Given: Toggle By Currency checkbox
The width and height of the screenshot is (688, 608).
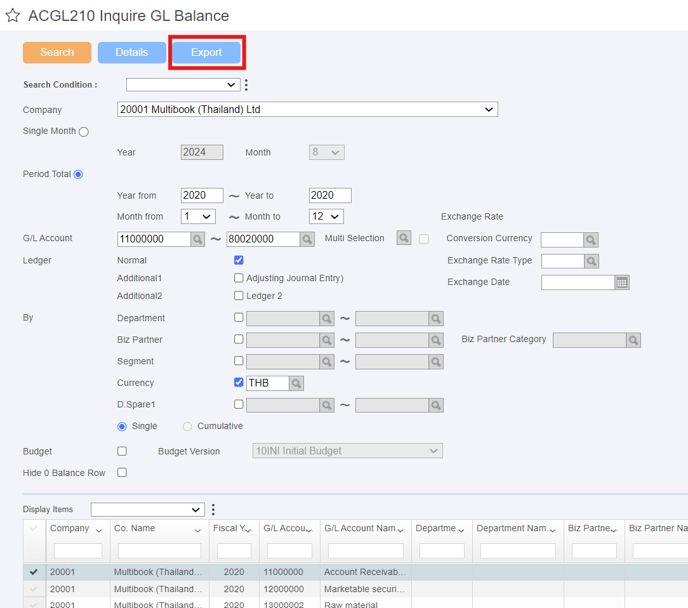Looking at the screenshot, I should coord(239,382).
